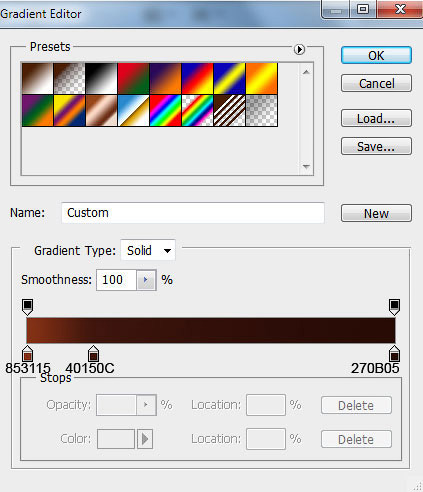Select the 40150C color stop

(93, 353)
